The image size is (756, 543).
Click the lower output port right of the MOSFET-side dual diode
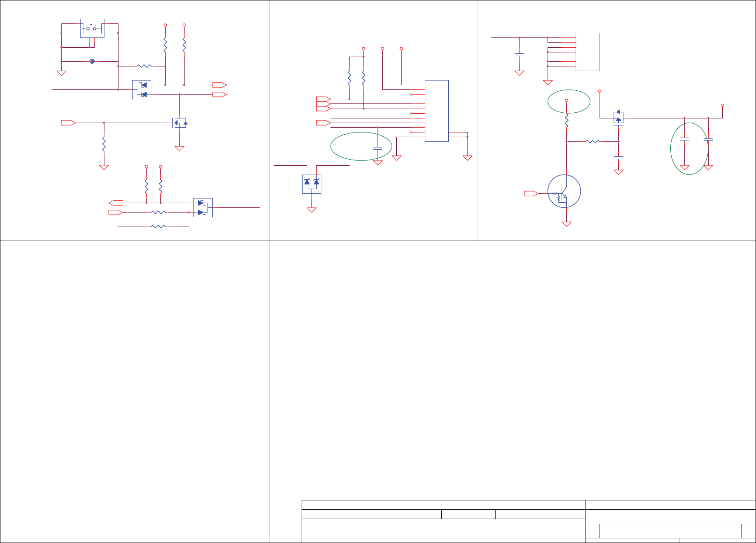coord(220,95)
